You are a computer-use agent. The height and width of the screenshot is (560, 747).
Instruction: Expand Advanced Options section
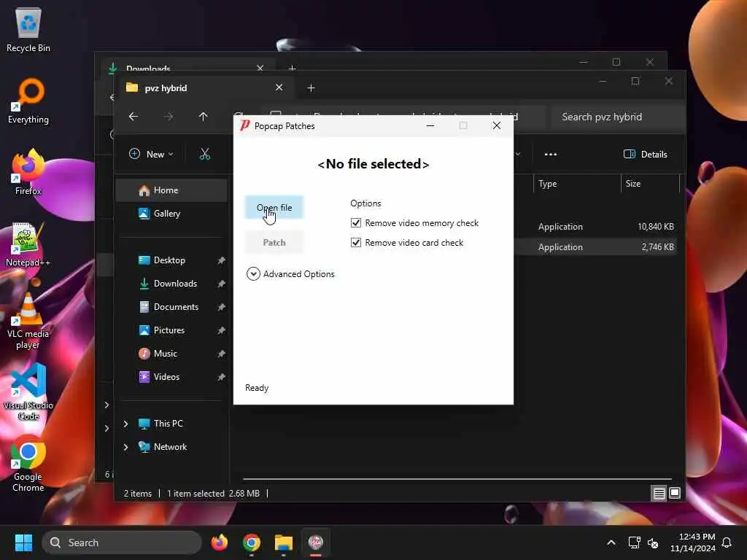pos(253,274)
